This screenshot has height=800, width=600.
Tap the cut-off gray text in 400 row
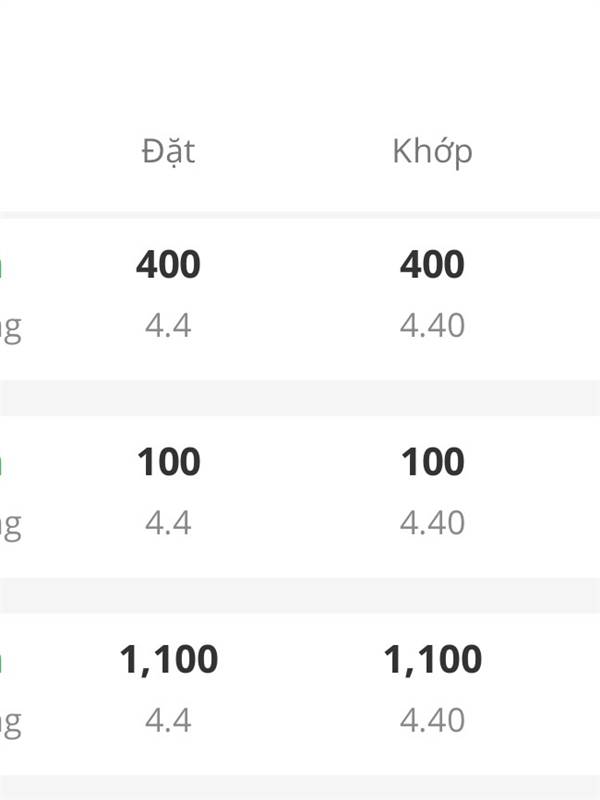coord(10,329)
